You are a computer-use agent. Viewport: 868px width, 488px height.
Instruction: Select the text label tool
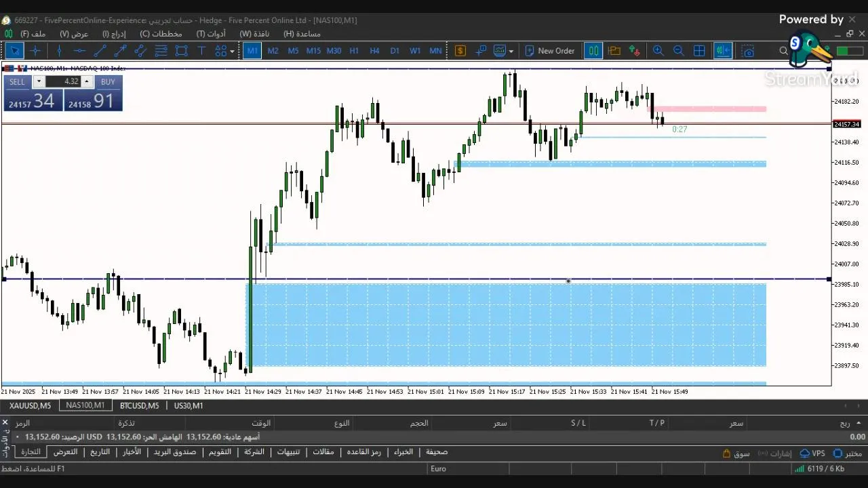(x=201, y=51)
